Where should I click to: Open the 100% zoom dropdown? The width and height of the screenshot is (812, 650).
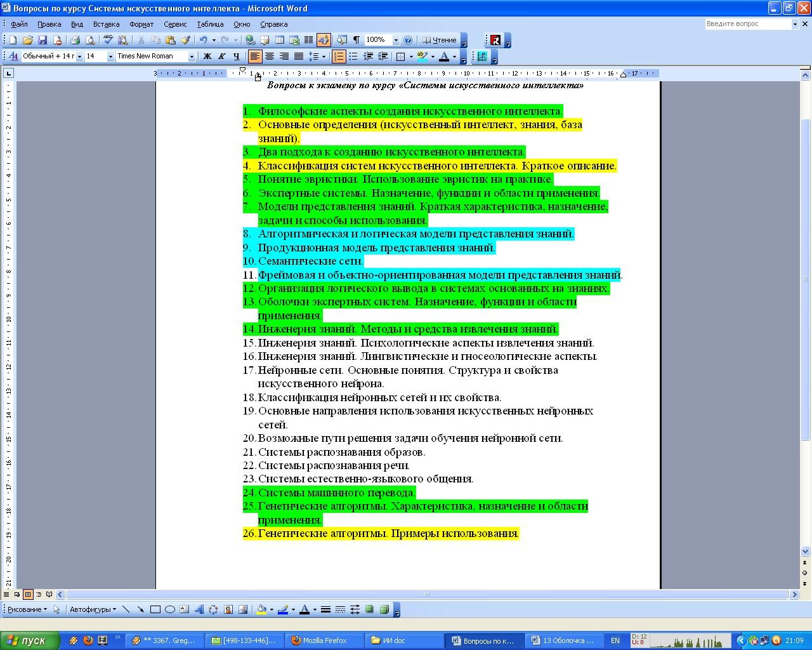pos(396,40)
